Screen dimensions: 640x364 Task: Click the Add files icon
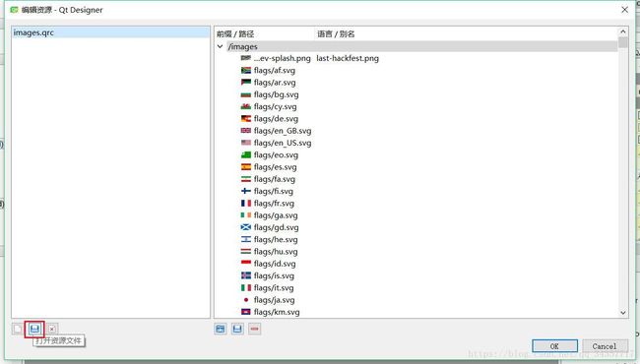coord(237,329)
